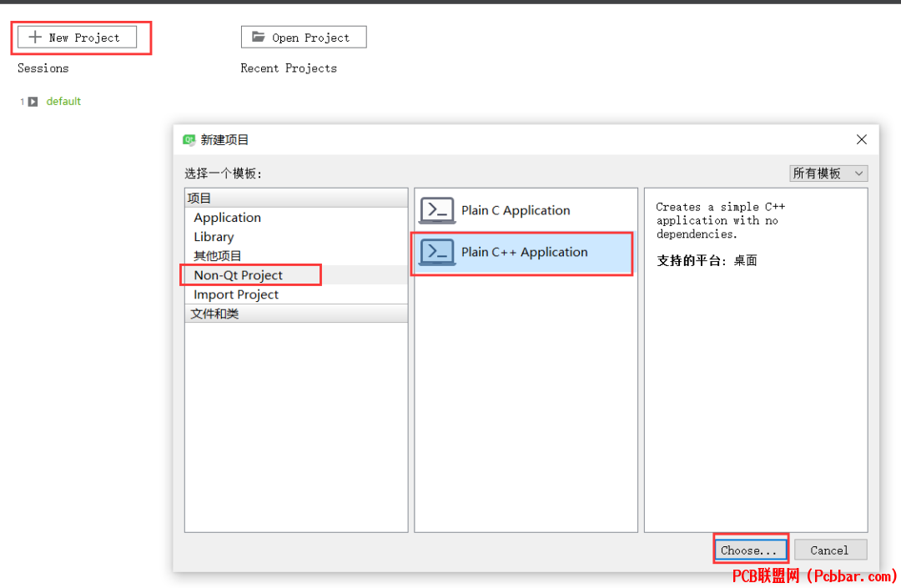Image resolution: width=901 pixels, height=588 pixels.
Task: Click the 文件和类 section header
Action: pos(296,314)
